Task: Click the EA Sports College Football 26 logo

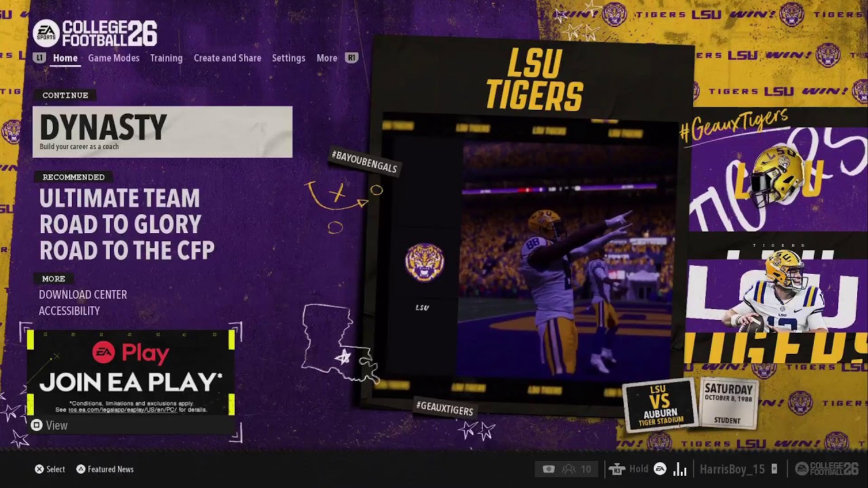Action: coord(95,33)
